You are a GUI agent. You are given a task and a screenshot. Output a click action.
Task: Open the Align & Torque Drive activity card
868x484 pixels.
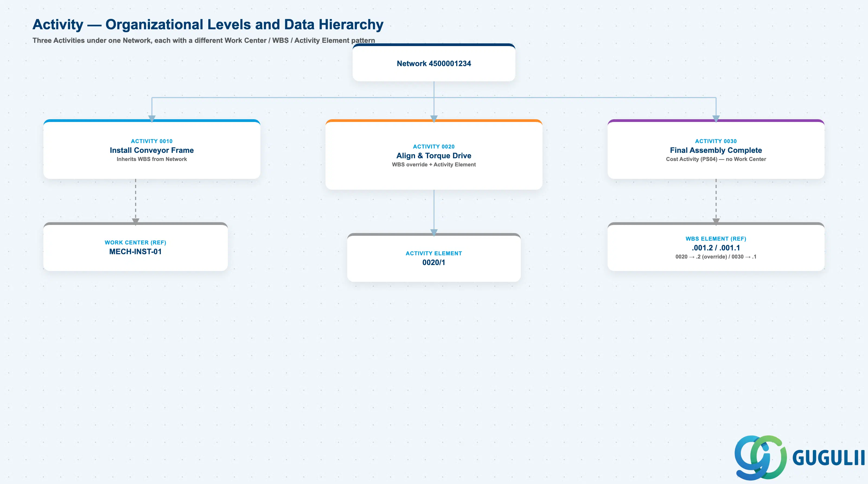coord(434,154)
